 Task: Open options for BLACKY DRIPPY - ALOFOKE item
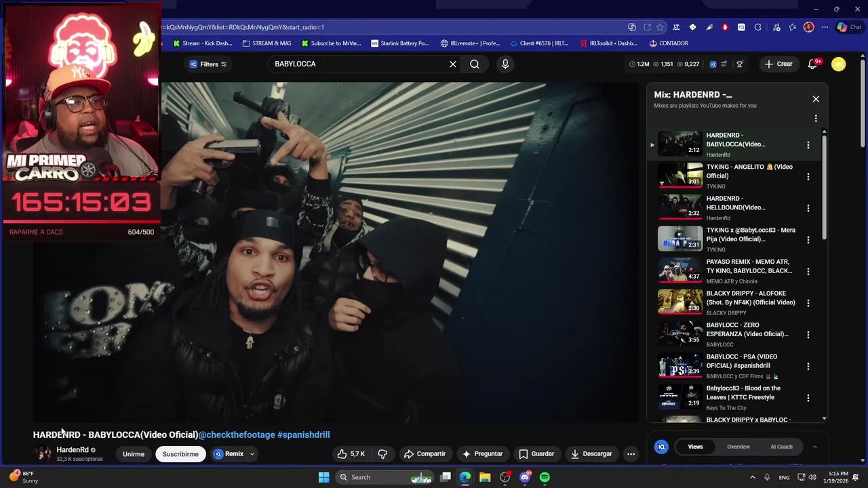click(808, 303)
